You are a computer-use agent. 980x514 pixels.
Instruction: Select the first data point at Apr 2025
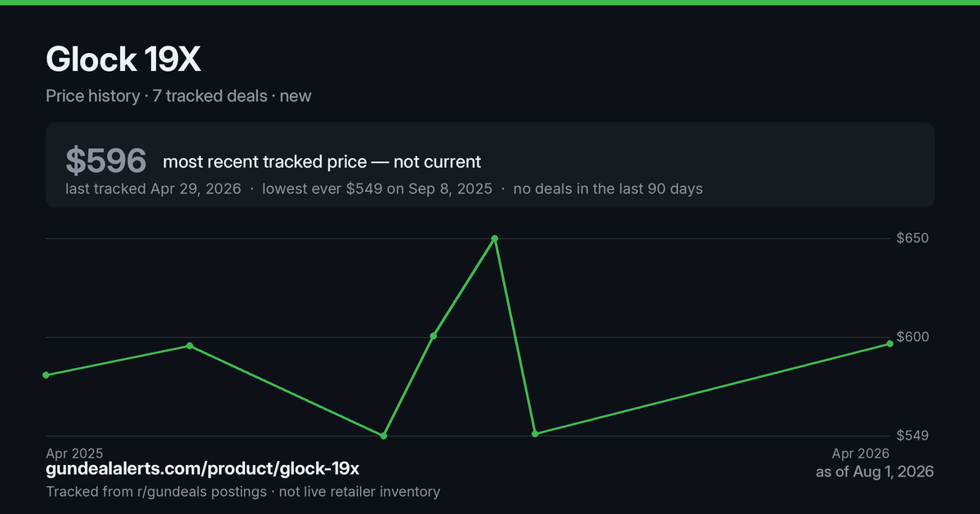pyautogui.click(x=46, y=375)
